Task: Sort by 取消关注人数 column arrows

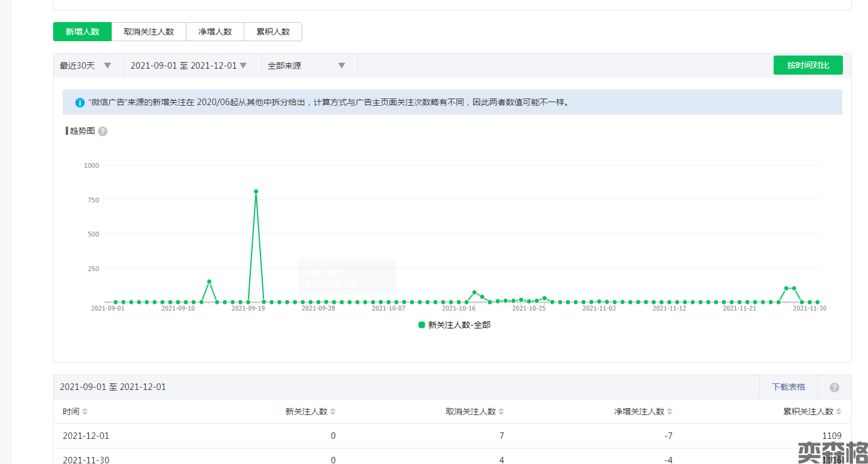Action: tap(501, 411)
